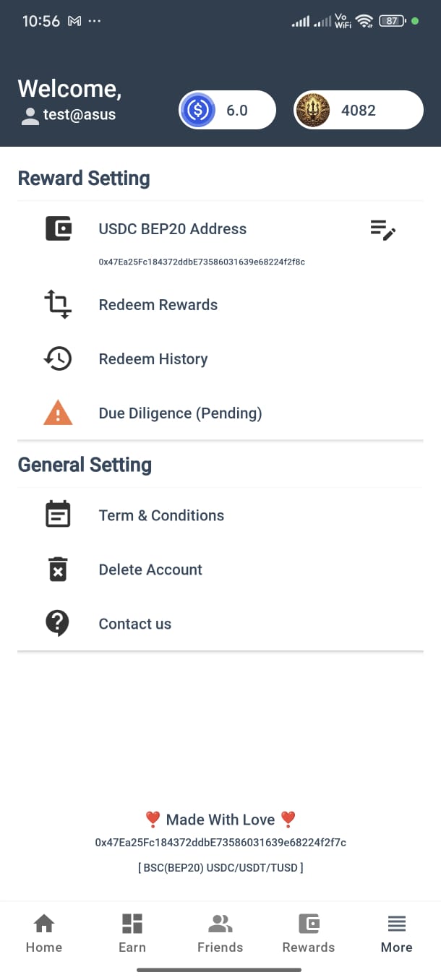Tap the Delete Account trash icon

tap(58, 569)
